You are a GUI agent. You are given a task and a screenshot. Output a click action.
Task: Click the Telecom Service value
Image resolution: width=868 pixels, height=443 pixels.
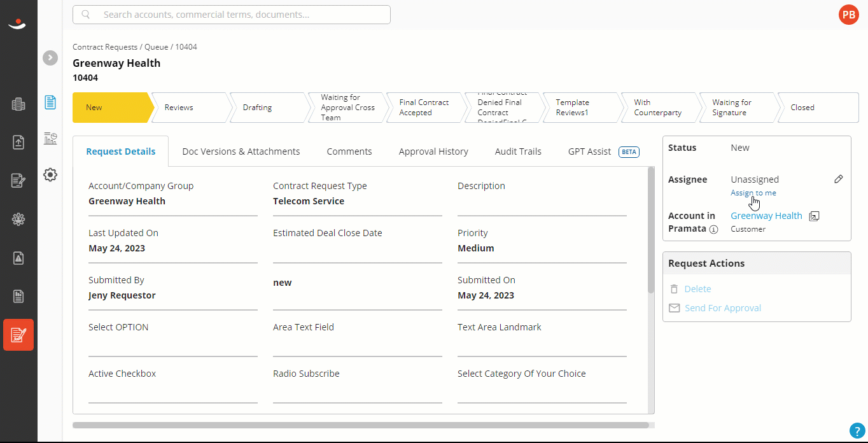coord(309,201)
